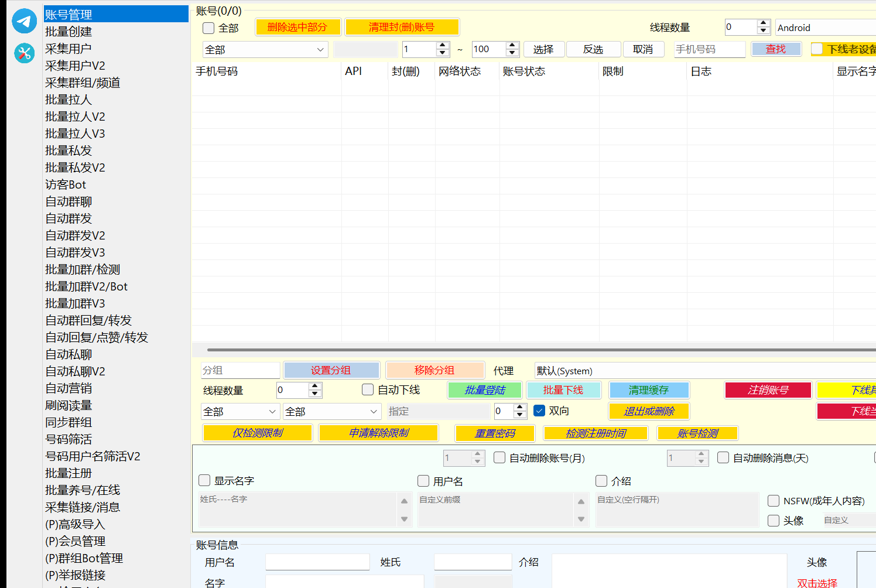Select 访客Bot in the sidebar
Viewport: 876px width, 588px height.
66,184
